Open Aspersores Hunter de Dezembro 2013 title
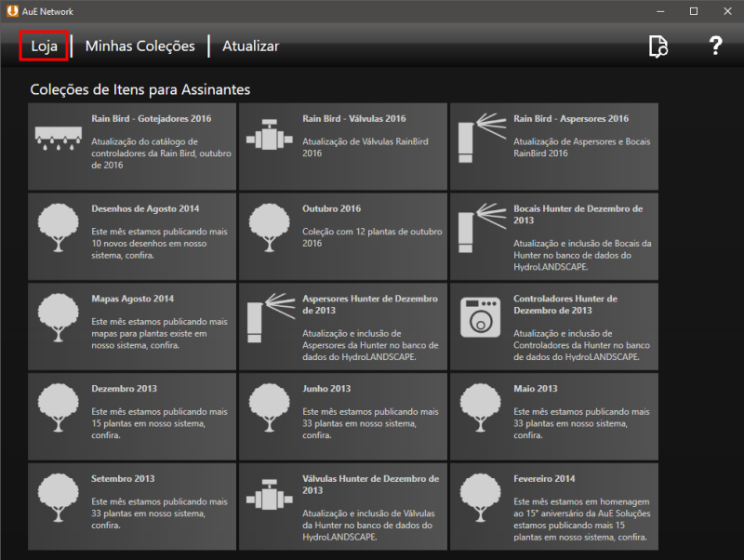The width and height of the screenshot is (744, 560). tap(369, 304)
